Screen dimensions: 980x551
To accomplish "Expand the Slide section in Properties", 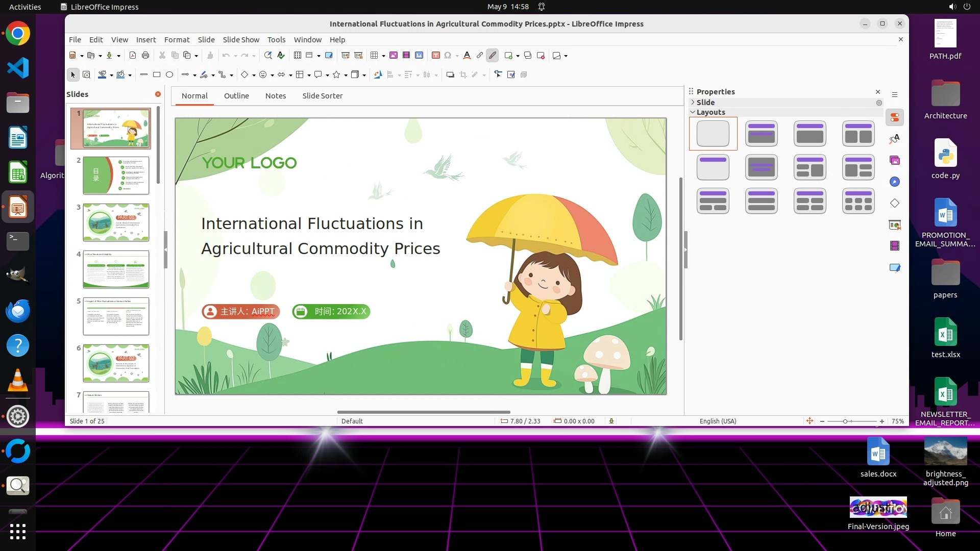I will point(693,103).
